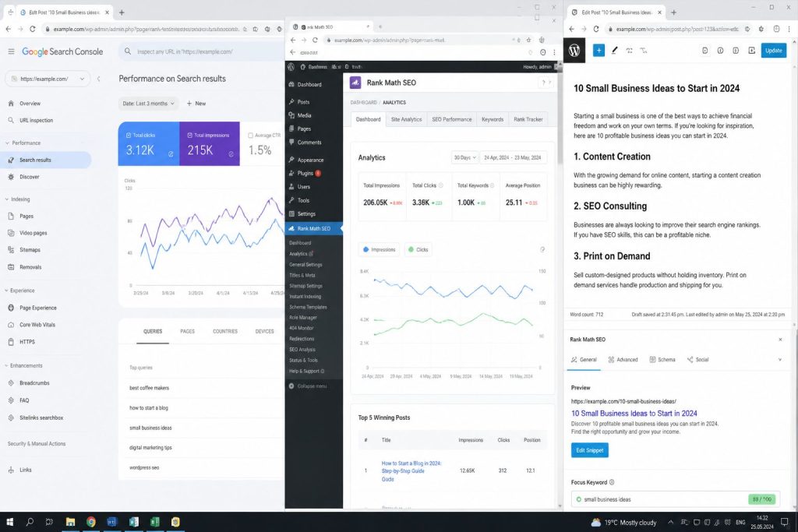Click the WordPress logo in post editor
This screenshot has height=532, width=798.
coord(574,51)
